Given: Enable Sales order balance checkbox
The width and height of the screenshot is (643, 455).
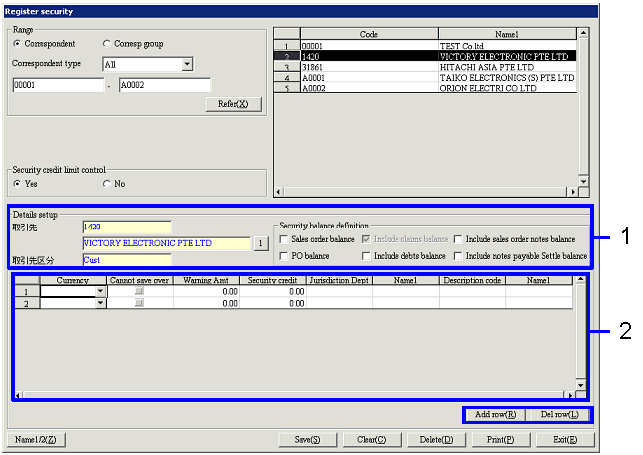Looking at the screenshot, I should tap(285, 240).
